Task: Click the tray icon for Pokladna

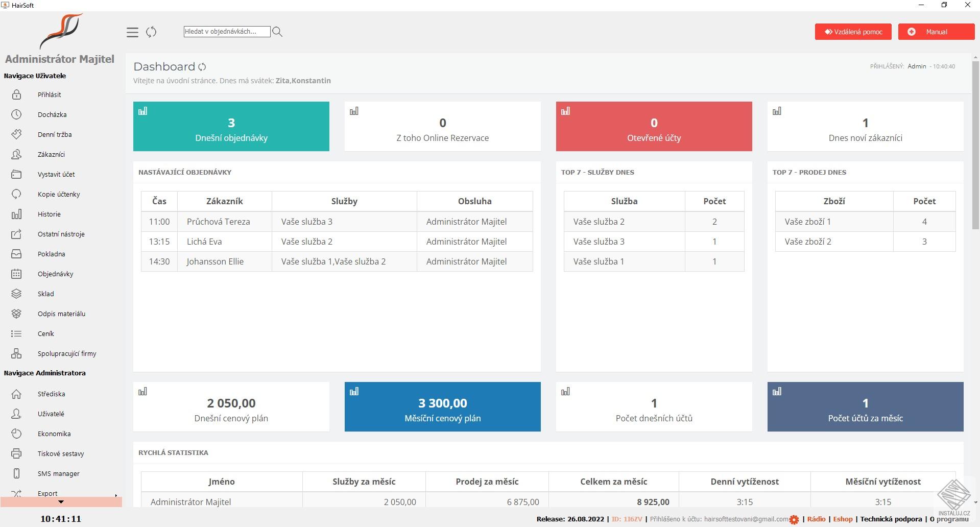Action: coord(16,254)
